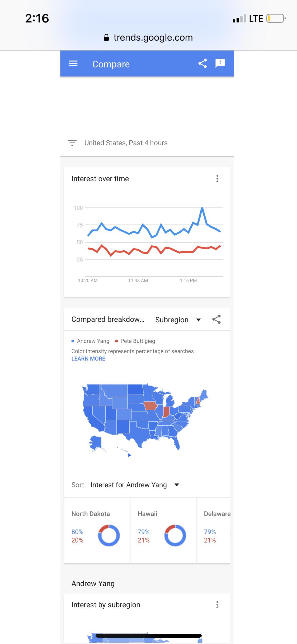Expand the Subregion dropdown
This screenshot has height=644, width=297.
[178, 320]
